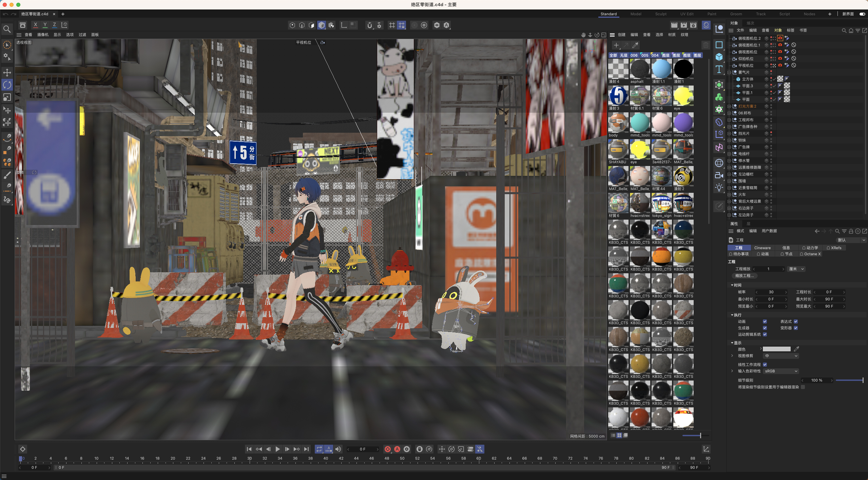The image size is (868, 480).
Task: Click the Cube primitive icon
Action: [x=719, y=57]
